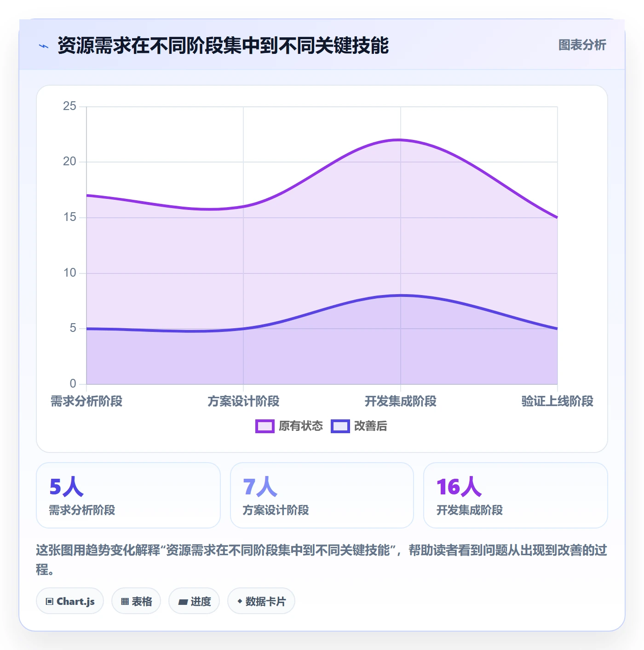The image size is (644, 650).
Task: Click the 验证上线阶段 x-axis label
Action: tap(558, 401)
